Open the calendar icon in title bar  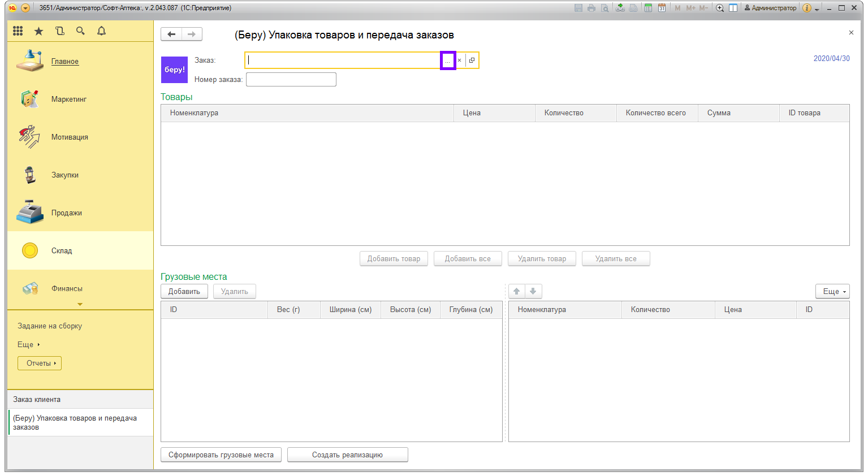(661, 8)
